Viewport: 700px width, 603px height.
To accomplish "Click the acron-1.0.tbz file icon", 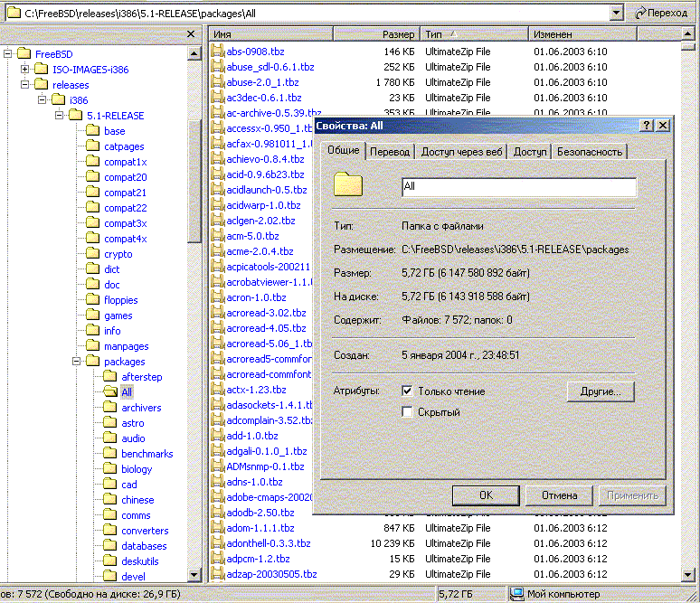I will pos(217,297).
